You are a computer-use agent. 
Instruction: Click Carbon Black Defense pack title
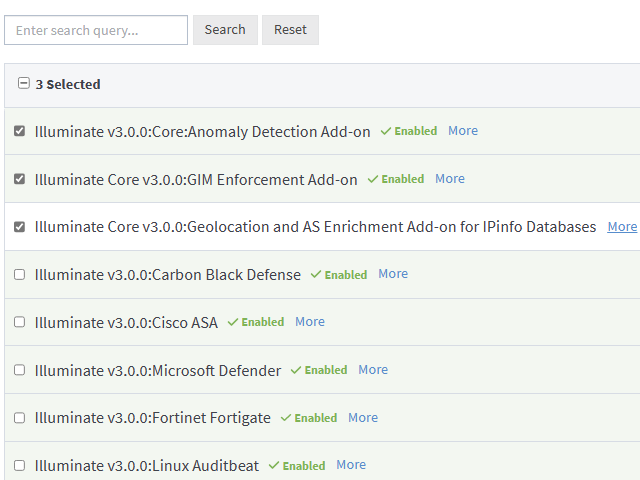click(x=168, y=275)
